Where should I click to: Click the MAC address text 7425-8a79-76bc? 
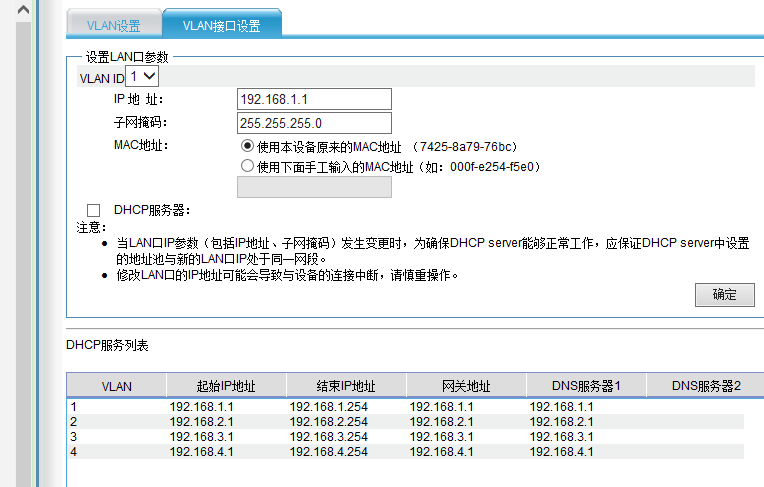coord(466,147)
